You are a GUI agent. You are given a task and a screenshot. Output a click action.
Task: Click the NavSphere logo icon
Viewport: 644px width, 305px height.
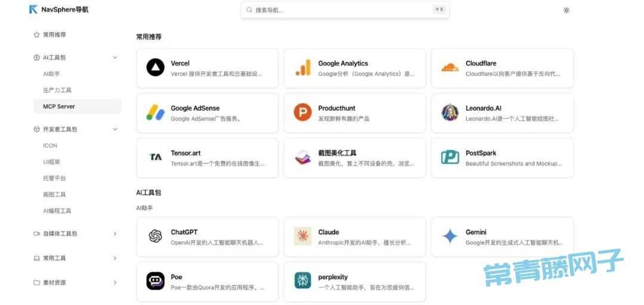(33, 10)
